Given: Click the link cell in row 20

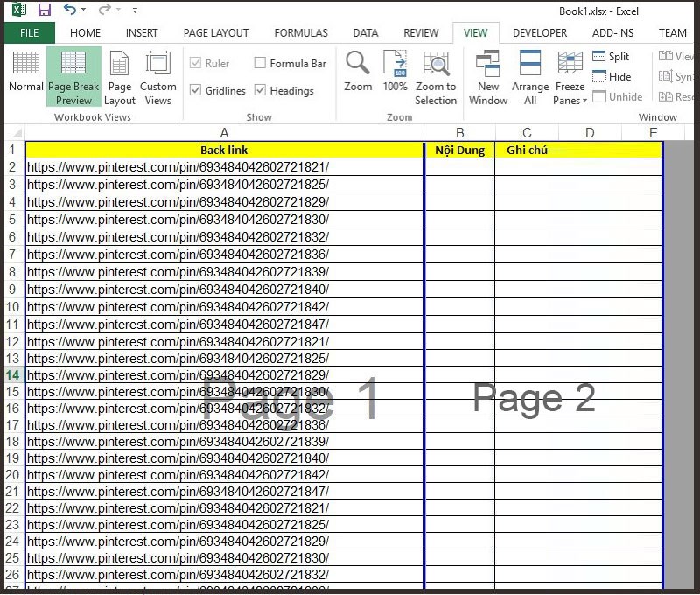Looking at the screenshot, I should pos(224,474).
